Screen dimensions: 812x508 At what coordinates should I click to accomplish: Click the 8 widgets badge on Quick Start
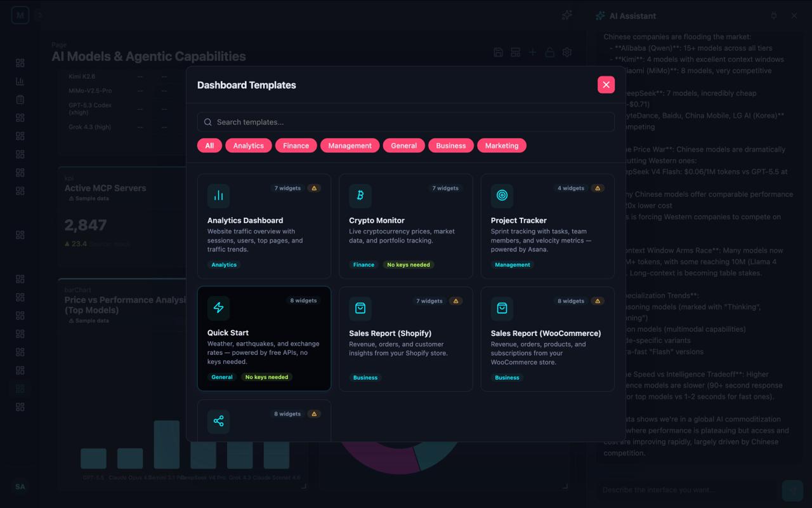[x=303, y=300]
